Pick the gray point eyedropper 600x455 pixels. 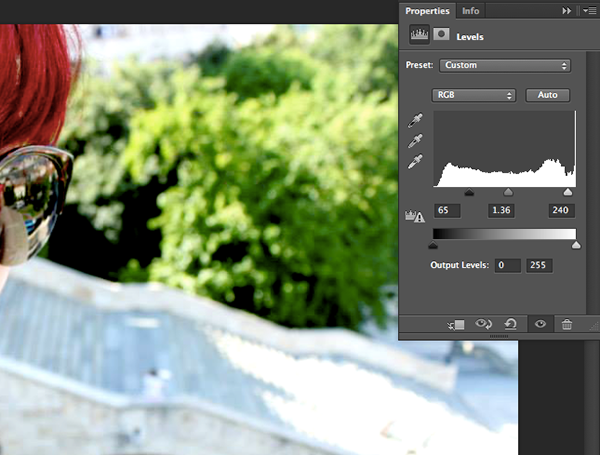pos(416,141)
